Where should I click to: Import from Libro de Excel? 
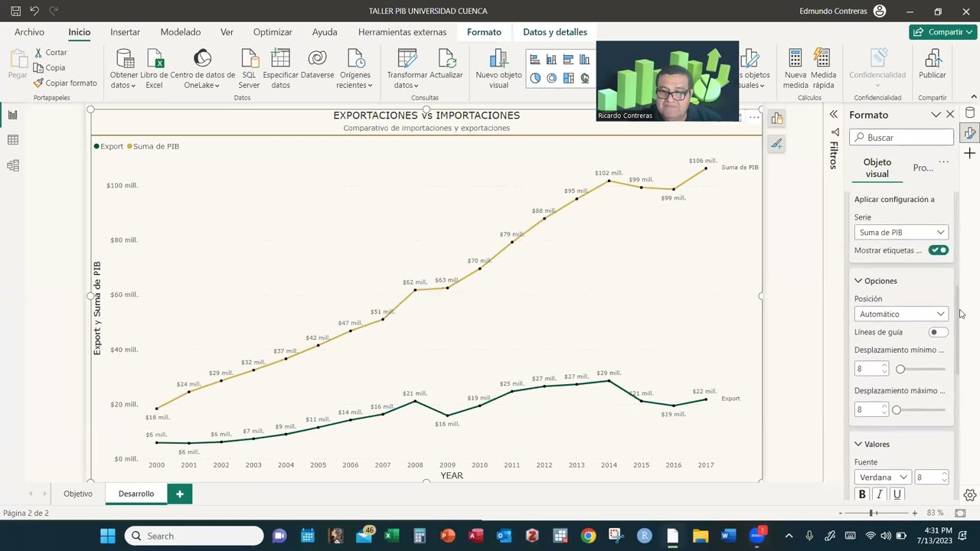154,69
